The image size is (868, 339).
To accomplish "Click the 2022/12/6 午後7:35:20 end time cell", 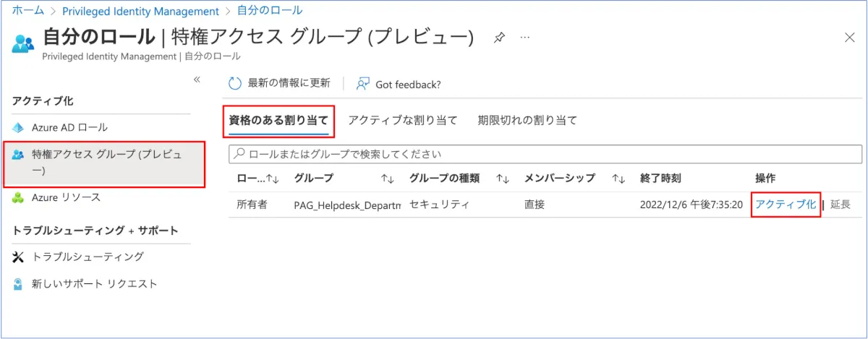I will click(692, 205).
